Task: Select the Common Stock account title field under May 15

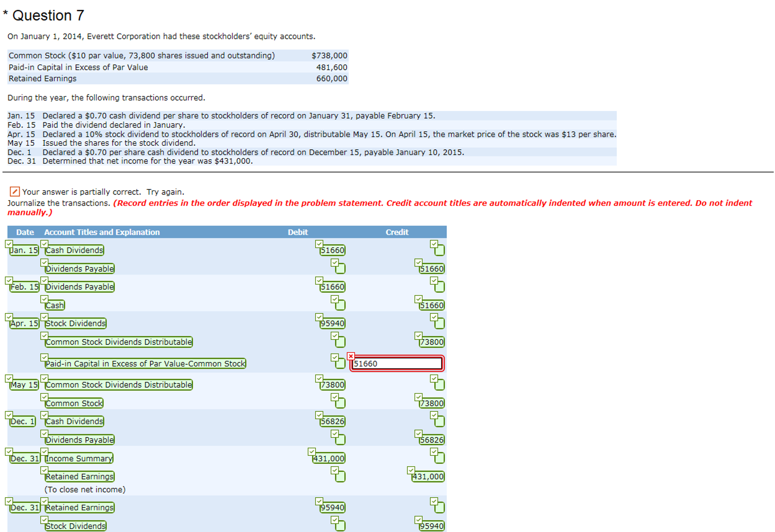Action: 73,403
